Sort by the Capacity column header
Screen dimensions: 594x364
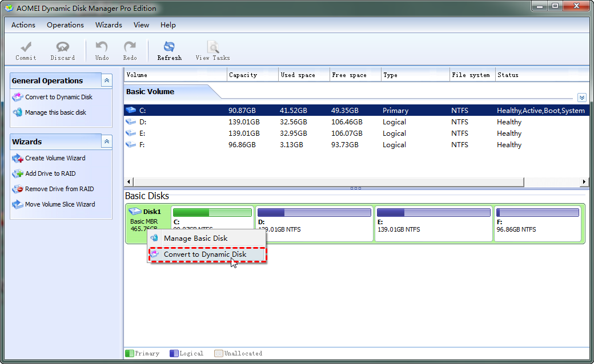[252, 75]
